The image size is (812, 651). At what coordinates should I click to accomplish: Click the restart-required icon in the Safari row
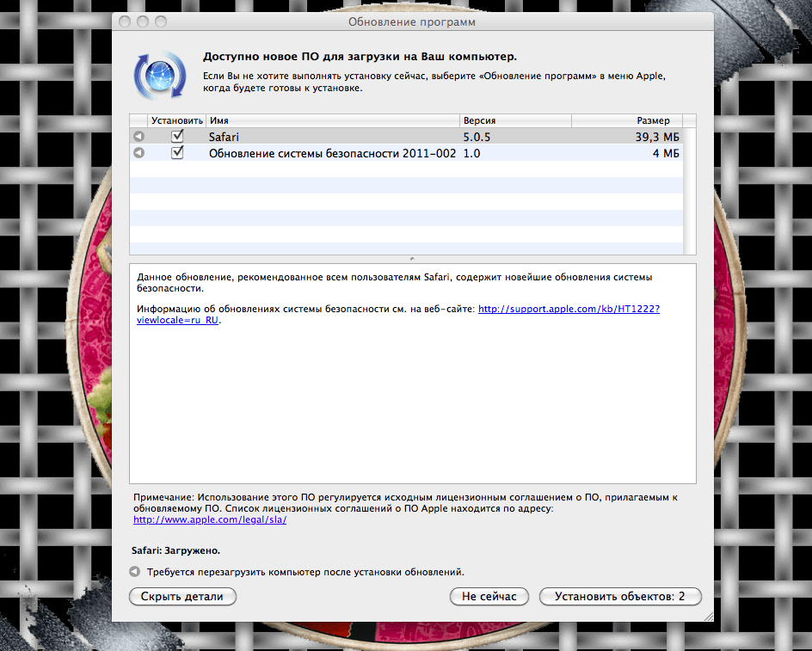[x=138, y=136]
